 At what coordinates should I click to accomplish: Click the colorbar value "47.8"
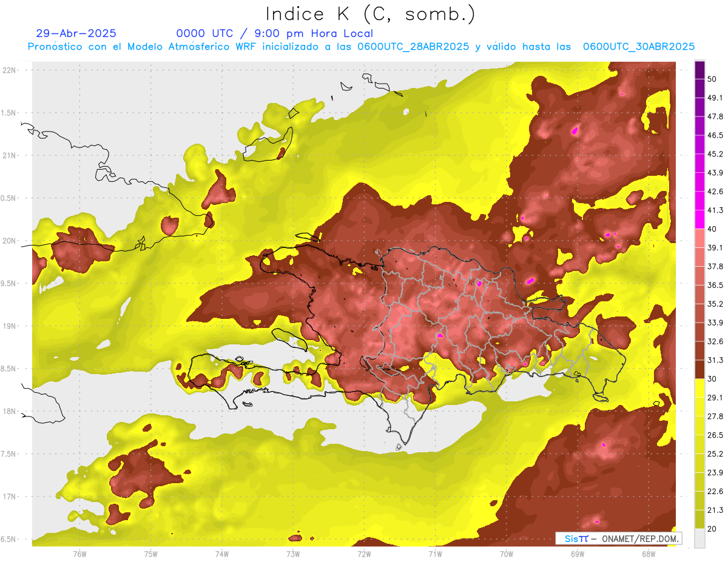pyautogui.click(x=715, y=116)
